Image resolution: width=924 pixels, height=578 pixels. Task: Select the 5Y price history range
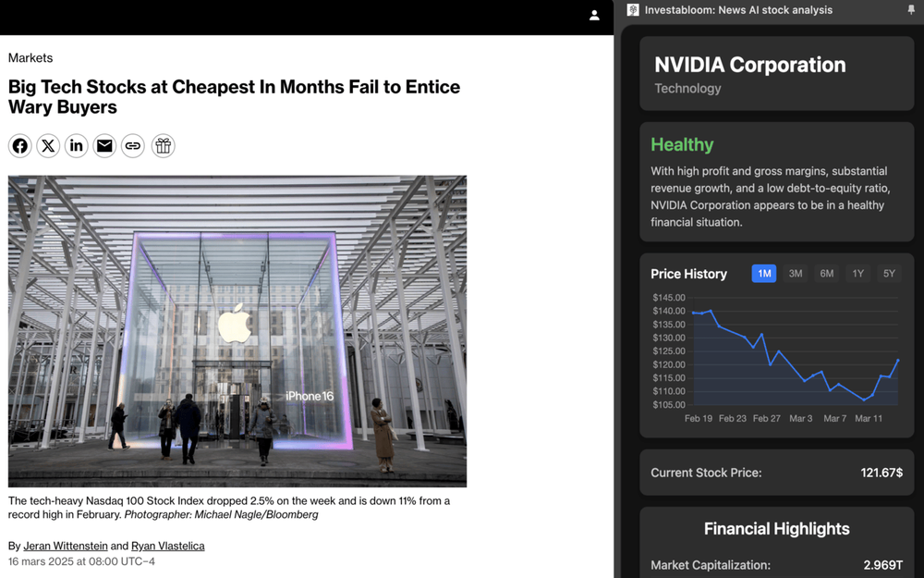[889, 274]
